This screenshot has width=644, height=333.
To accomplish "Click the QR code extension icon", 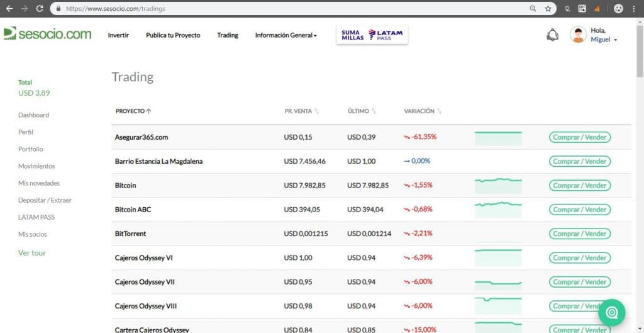I will [x=582, y=8].
